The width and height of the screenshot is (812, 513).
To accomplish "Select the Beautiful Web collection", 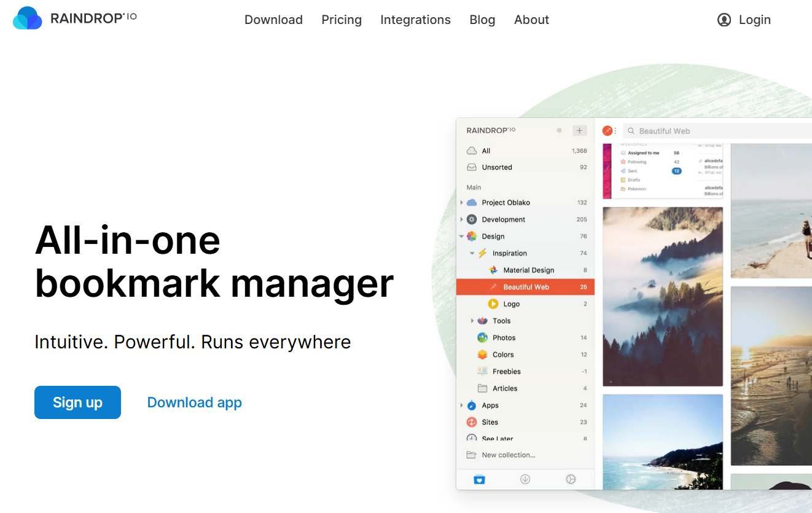I will coord(526,287).
